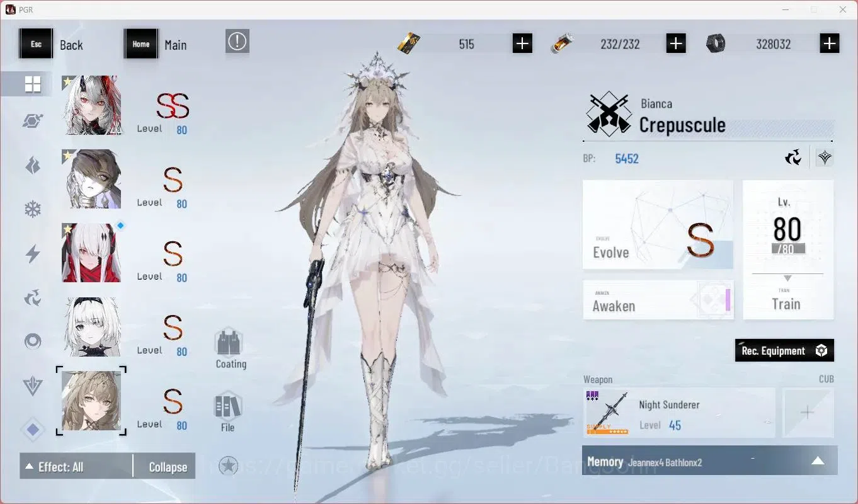858x504 pixels.
Task: Open Rec. Equipment
Action: tap(784, 351)
